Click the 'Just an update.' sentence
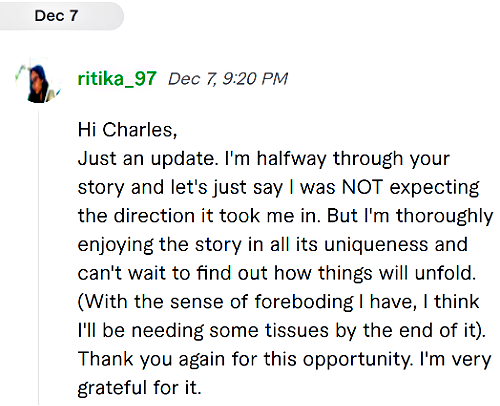Viewport: 500px width, 406px height. coord(148,159)
